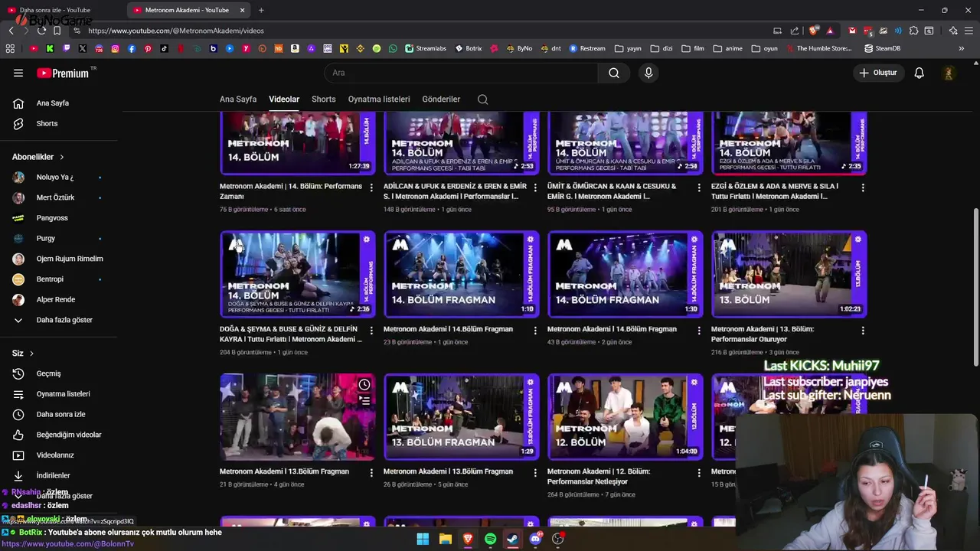The height and width of the screenshot is (551, 980).
Task: Open the YouTube guide hamburger menu
Action: point(18,73)
